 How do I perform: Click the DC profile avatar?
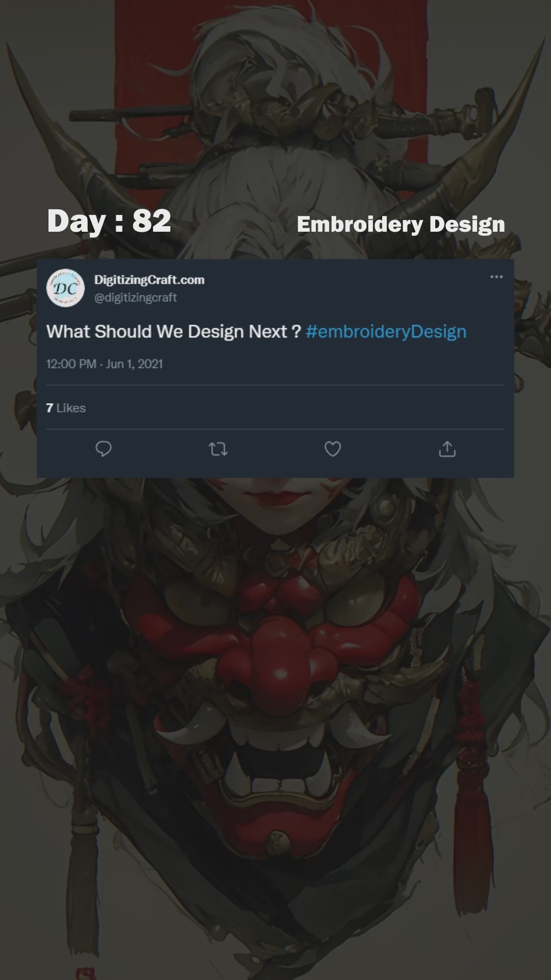pos(65,288)
